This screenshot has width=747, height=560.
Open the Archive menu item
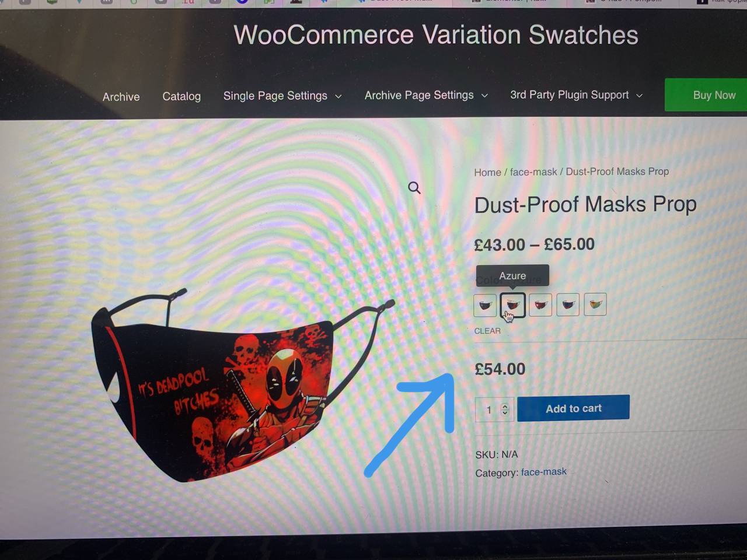pos(121,97)
